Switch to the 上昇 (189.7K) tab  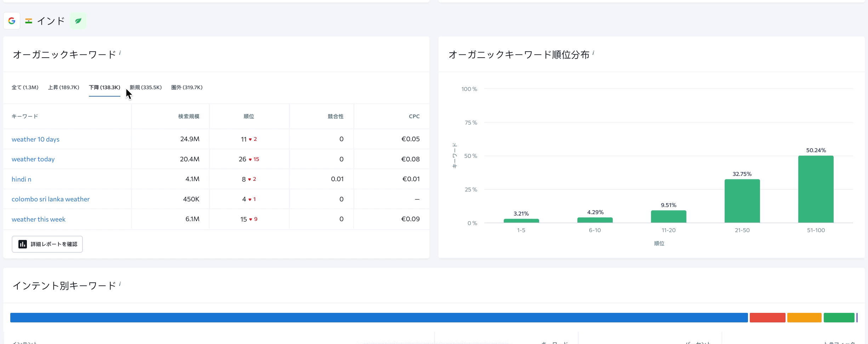tap(63, 87)
